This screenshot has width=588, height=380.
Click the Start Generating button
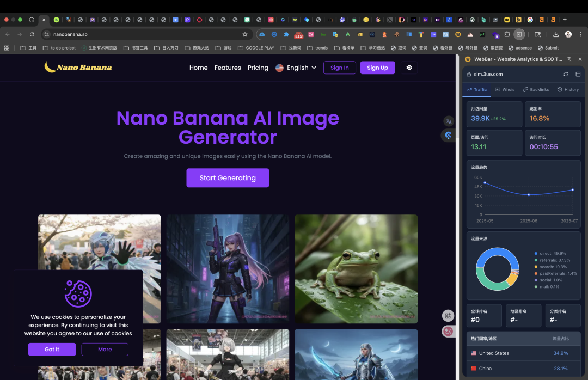(228, 178)
